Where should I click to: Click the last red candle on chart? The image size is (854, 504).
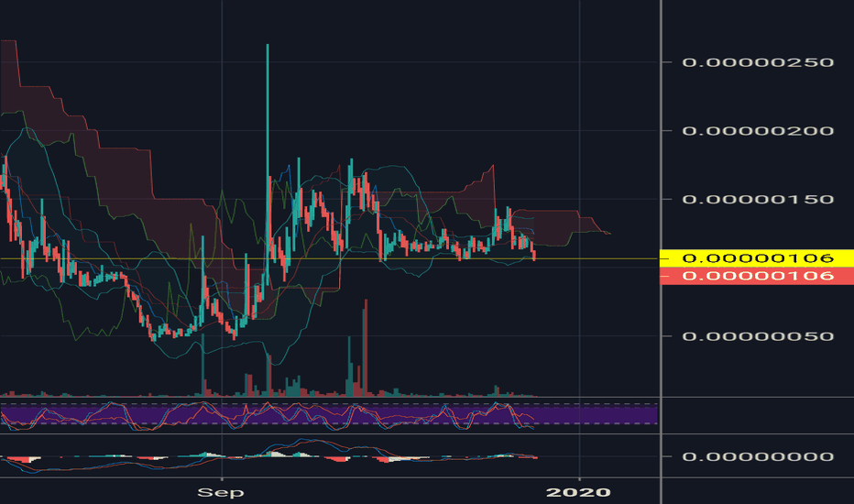point(533,255)
